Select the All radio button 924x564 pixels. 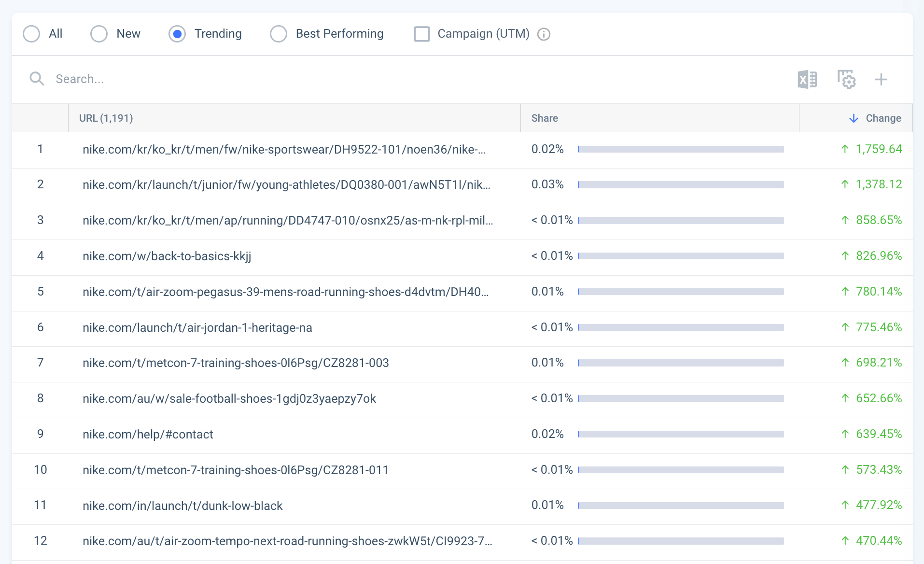click(x=31, y=34)
